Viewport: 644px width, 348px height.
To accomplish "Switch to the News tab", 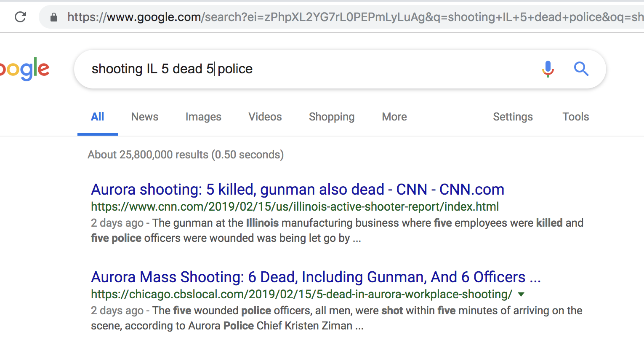I will pyautogui.click(x=145, y=117).
